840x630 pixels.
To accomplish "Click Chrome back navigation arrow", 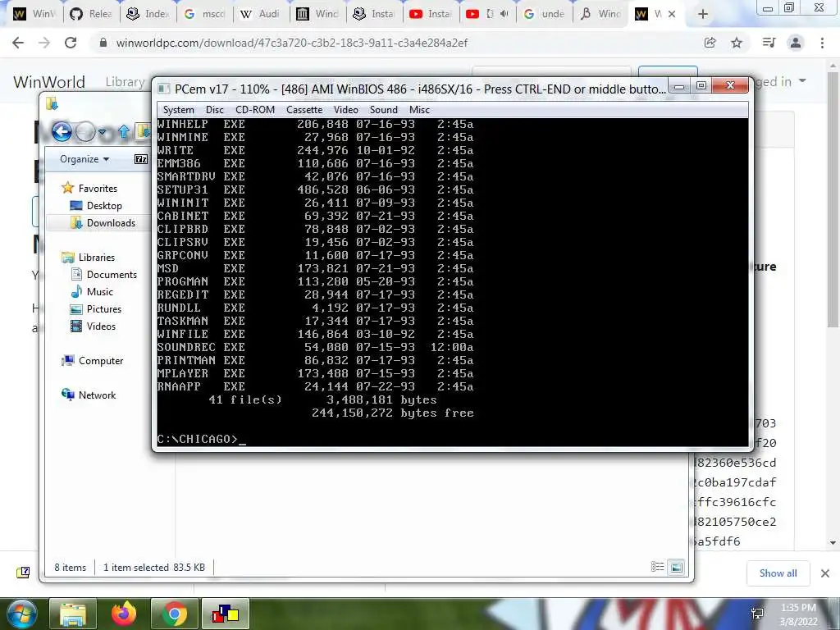I will [18, 43].
